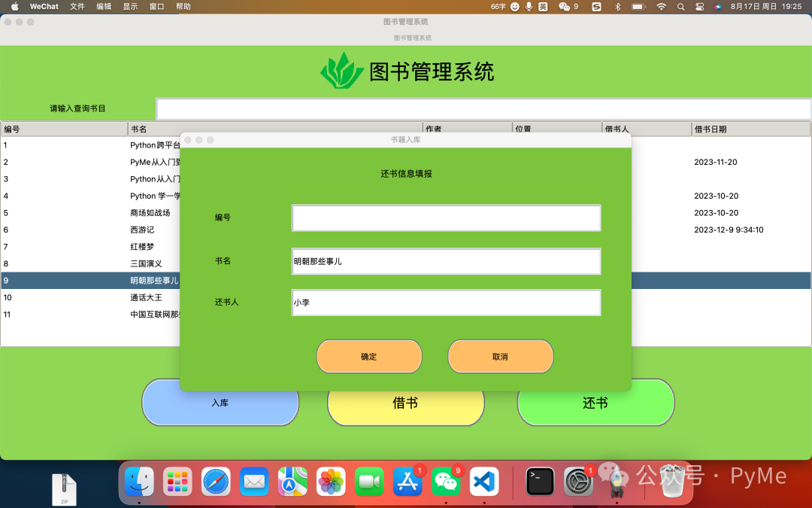Open Control Center in menu bar

coord(699,6)
